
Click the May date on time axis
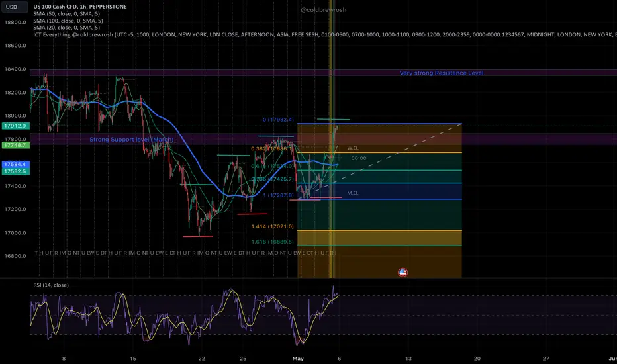coord(298,359)
